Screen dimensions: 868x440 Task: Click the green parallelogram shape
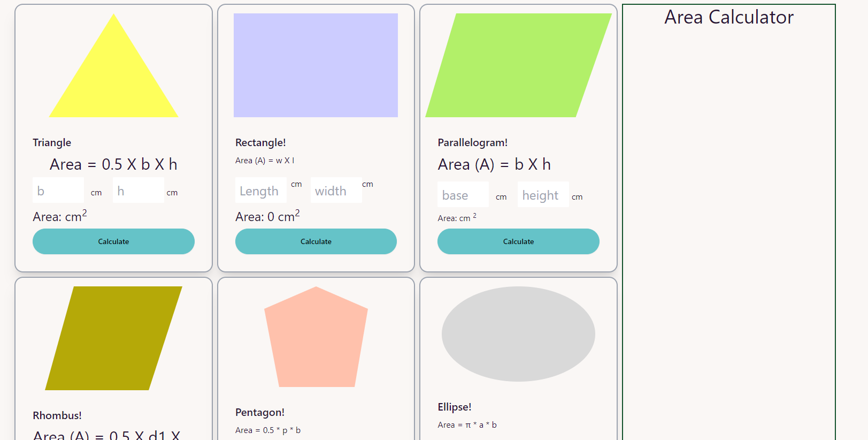click(518, 65)
